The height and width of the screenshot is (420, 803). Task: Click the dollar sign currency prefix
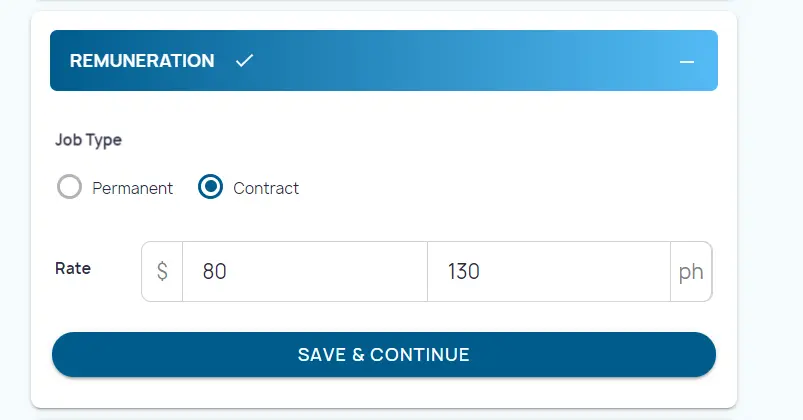pyautogui.click(x=162, y=271)
